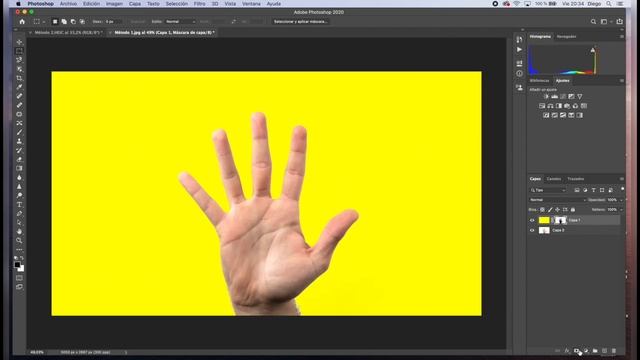Image resolution: width=640 pixels, height=360 pixels.
Task: Delete layer with trash icon
Action: [x=613, y=351]
